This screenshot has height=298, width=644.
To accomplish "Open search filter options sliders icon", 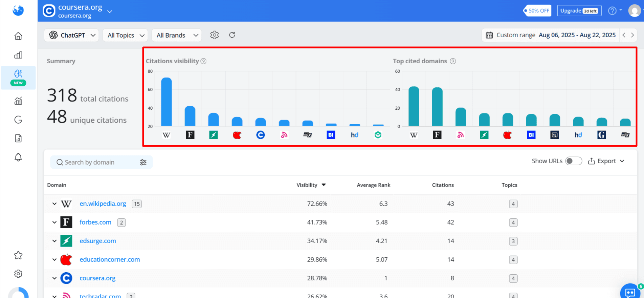I will click(x=143, y=162).
